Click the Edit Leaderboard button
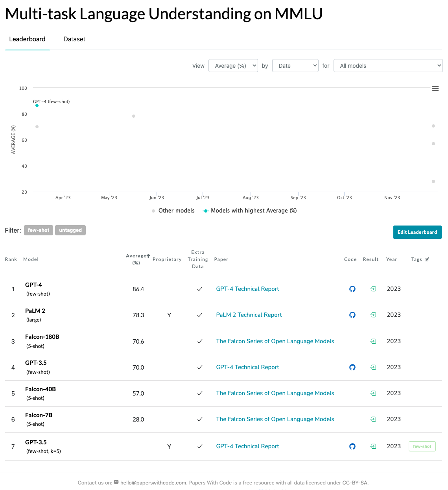Screen dimensions: 448x490 pos(417,232)
